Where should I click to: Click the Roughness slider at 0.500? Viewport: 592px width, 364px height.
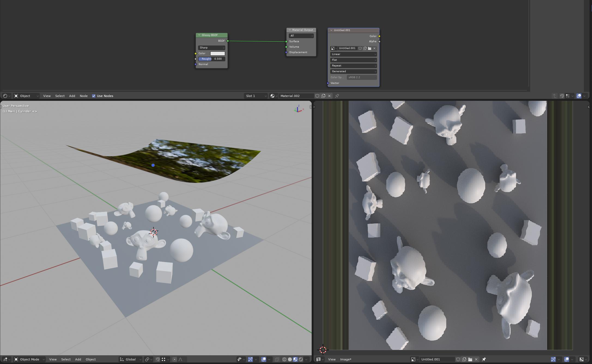[211, 59]
